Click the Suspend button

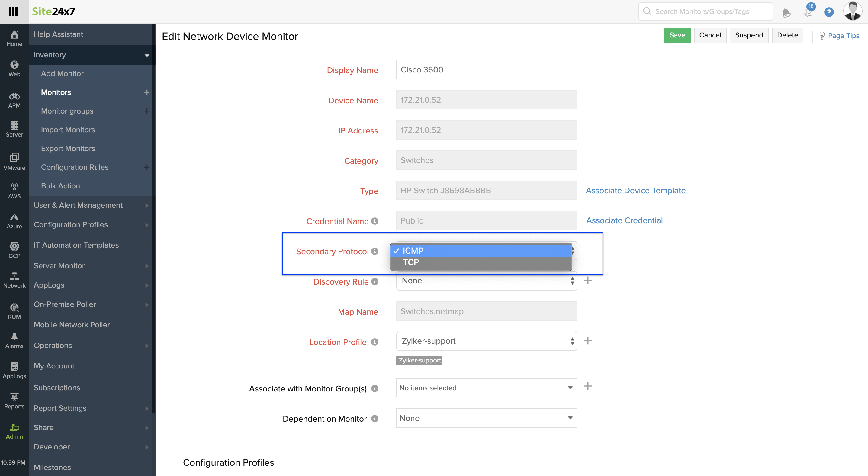pyautogui.click(x=749, y=35)
